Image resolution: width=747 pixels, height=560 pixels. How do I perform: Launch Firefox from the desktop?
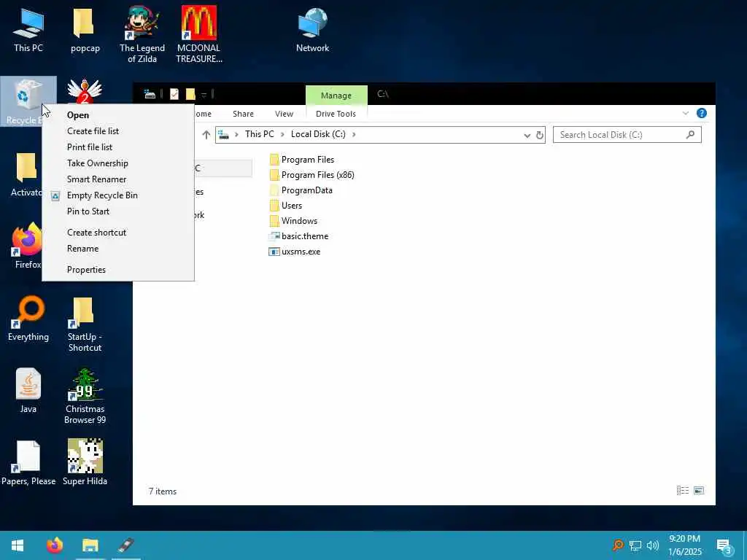(x=27, y=246)
